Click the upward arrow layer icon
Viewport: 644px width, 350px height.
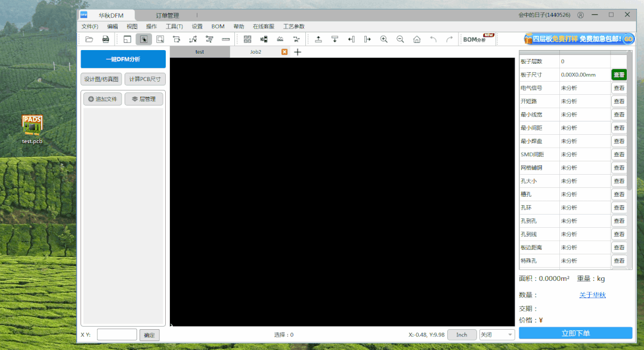tap(318, 39)
